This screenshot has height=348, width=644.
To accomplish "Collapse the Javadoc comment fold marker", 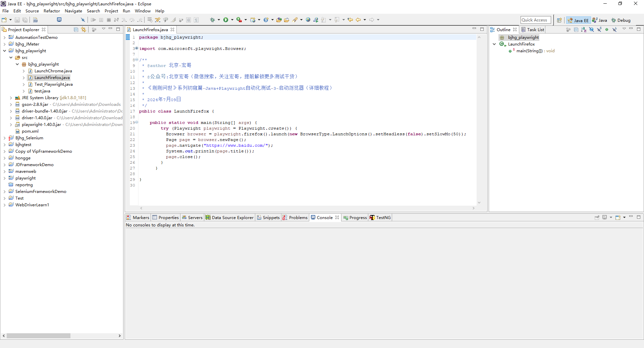I will pos(137,60).
